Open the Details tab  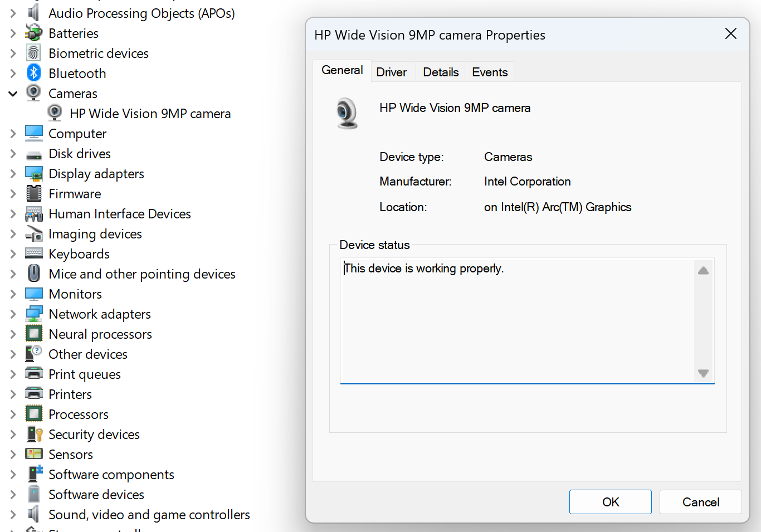click(x=441, y=72)
